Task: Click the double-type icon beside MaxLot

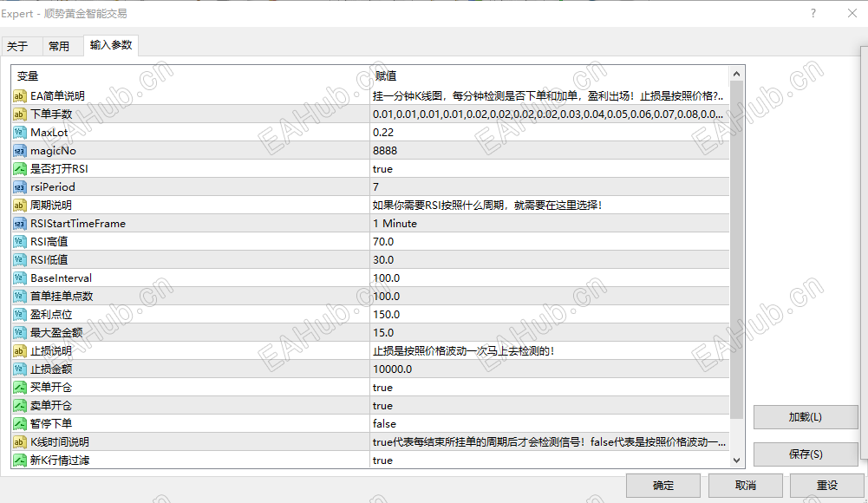Action: point(20,133)
